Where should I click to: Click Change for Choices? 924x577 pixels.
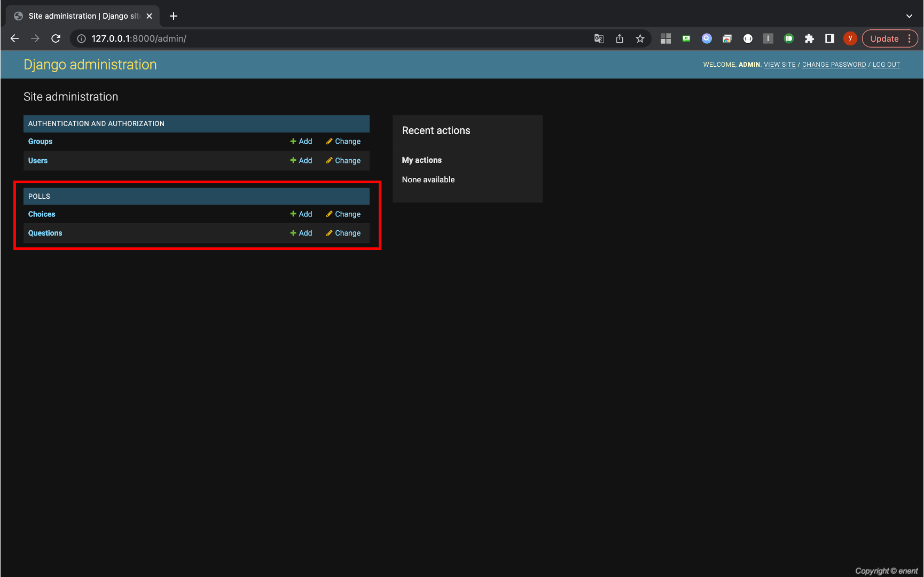pyautogui.click(x=343, y=214)
